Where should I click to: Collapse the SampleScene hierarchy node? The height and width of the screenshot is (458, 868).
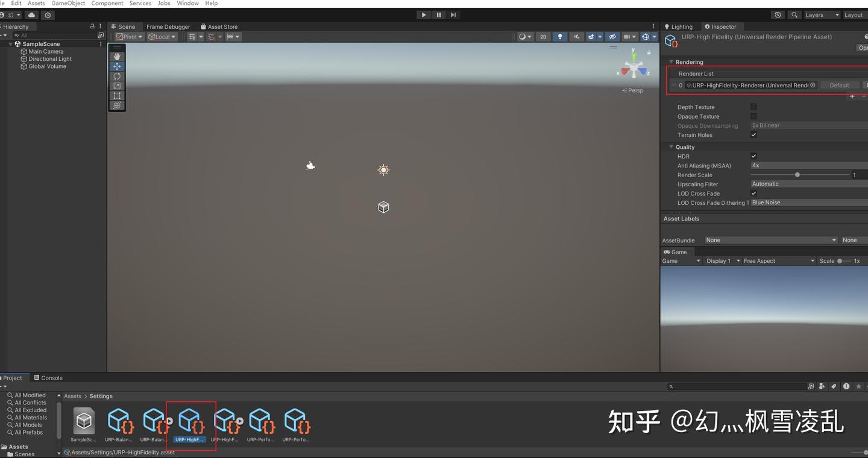10,44
